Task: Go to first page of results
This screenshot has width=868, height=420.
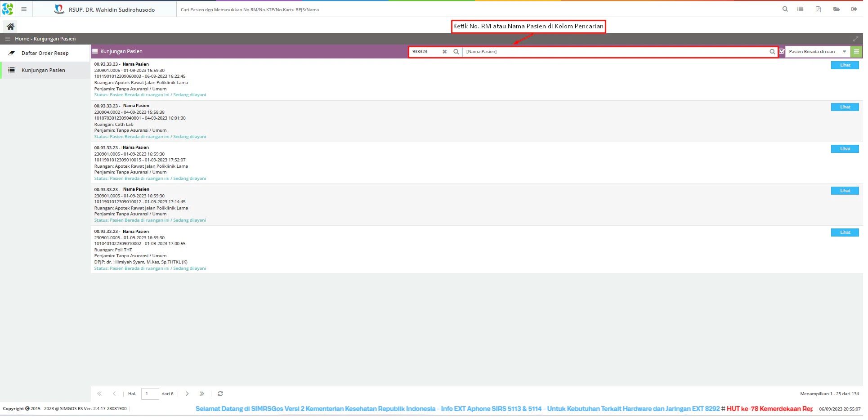Action: 99,394
